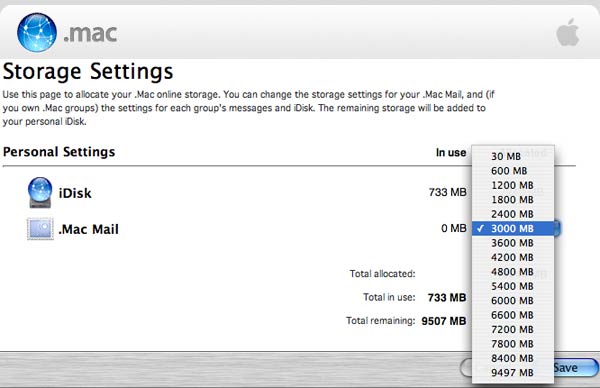Select 6600 MB from the menu
This screenshot has height=388, width=600.
click(513, 315)
